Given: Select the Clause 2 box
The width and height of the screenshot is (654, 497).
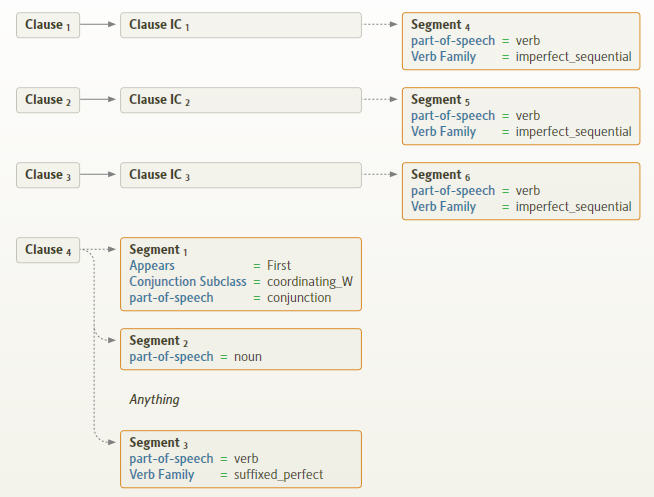Looking at the screenshot, I should tap(46, 100).
